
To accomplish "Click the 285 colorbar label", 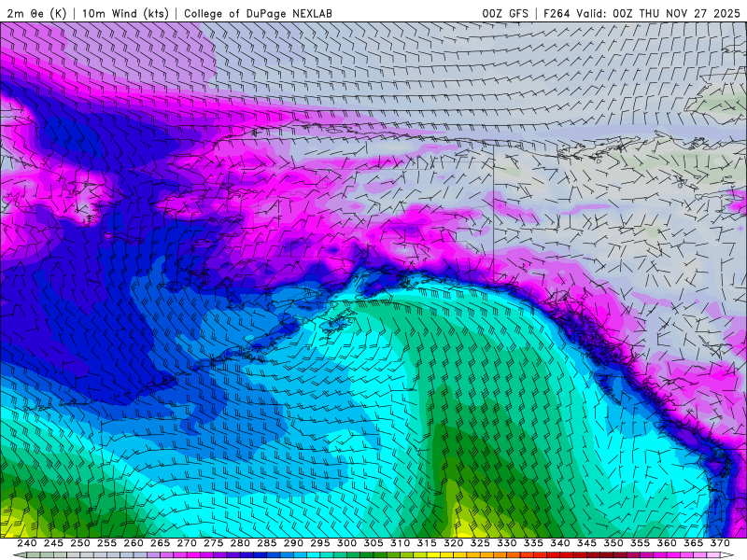I will tap(267, 543).
